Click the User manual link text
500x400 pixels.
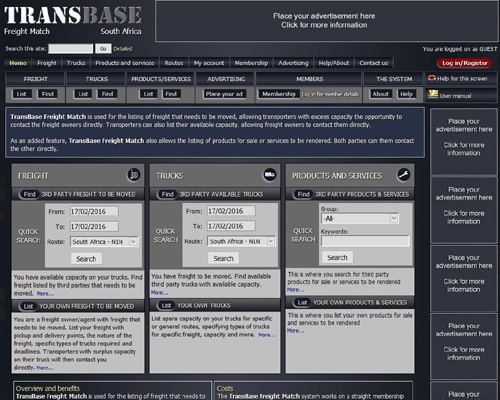[455, 96]
